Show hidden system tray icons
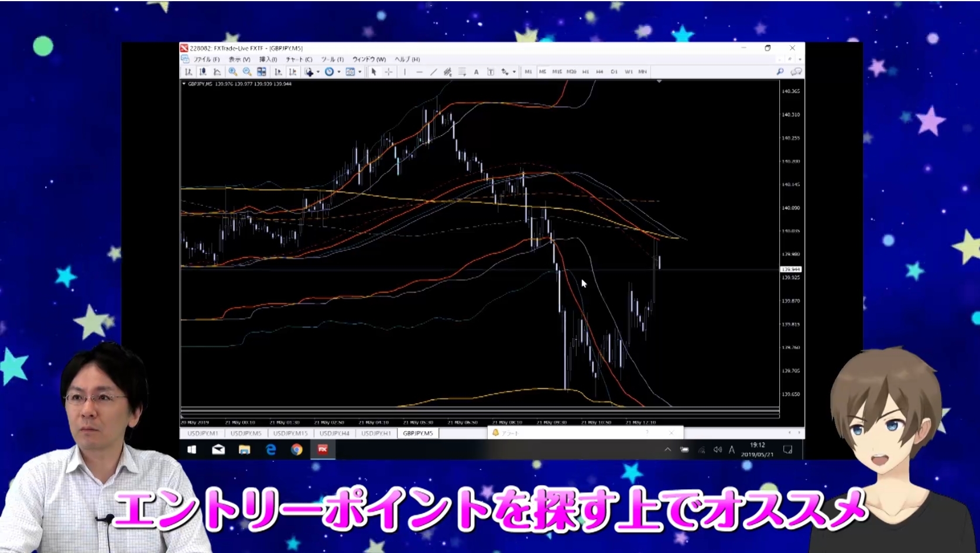 pyautogui.click(x=667, y=450)
